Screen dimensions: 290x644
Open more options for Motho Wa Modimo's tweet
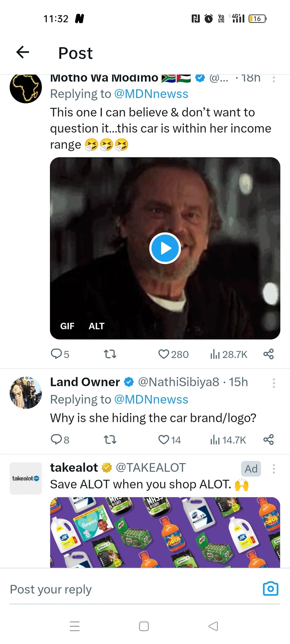274,79
